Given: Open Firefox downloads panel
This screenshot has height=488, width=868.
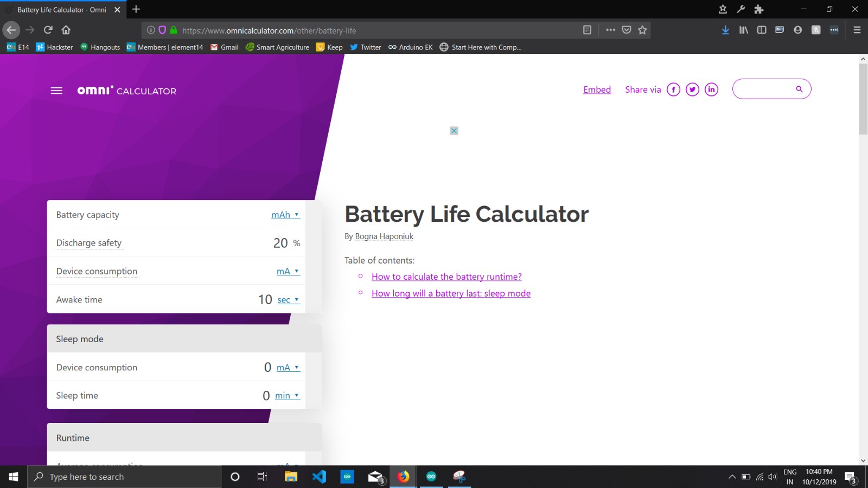Looking at the screenshot, I should 725,30.
